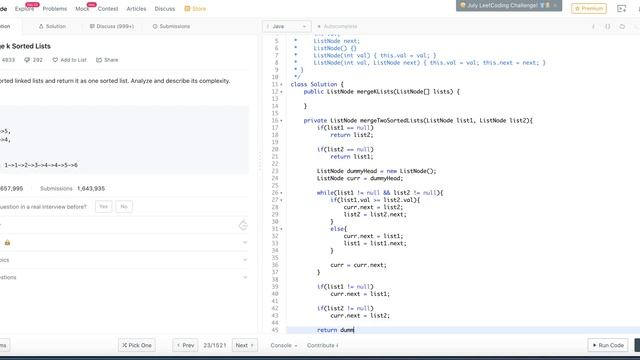This screenshot has height=360, width=640.
Task: Switch to the Submissions tab
Action: [x=171, y=27]
